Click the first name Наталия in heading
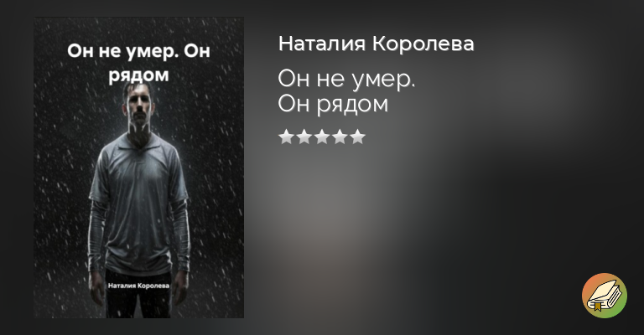 [322, 44]
